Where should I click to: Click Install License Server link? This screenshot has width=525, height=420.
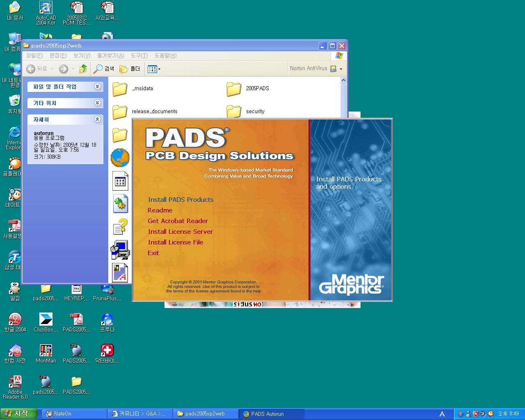(180, 232)
